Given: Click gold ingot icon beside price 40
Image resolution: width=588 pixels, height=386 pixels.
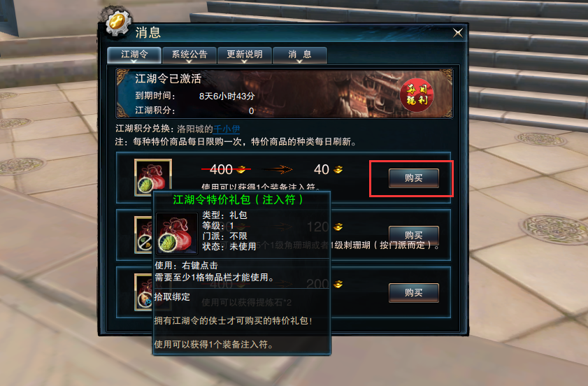Looking at the screenshot, I should pos(338,169).
